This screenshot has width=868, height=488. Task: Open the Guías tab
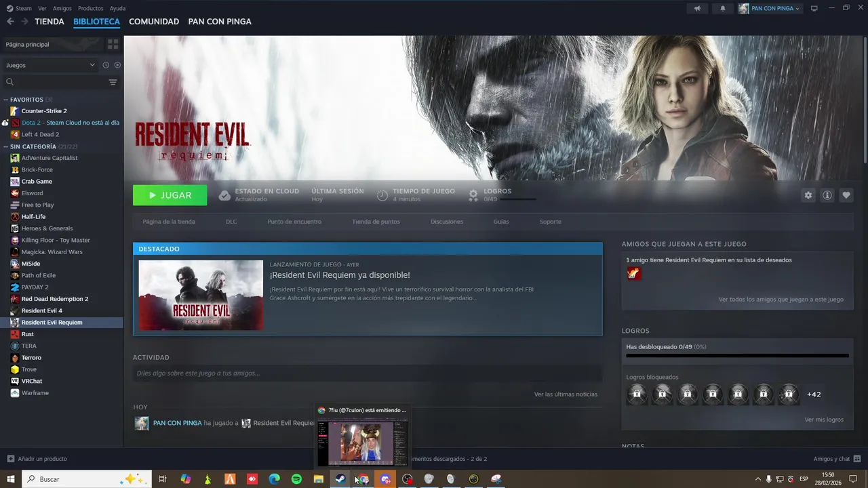(x=501, y=222)
